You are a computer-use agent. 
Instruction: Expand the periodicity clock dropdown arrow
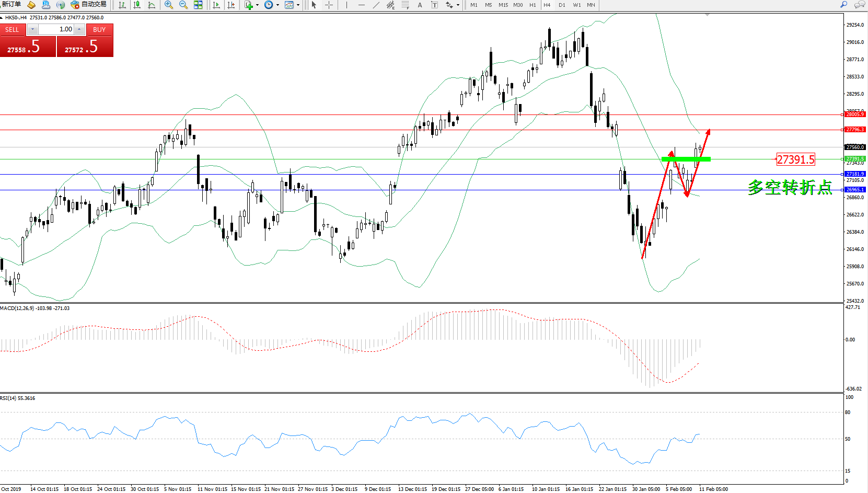coord(277,5)
